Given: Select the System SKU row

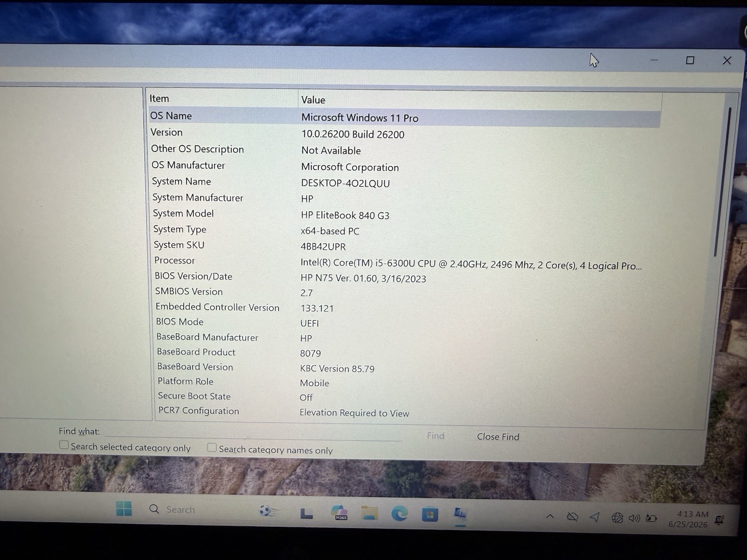Looking at the screenshot, I should [x=405, y=245].
